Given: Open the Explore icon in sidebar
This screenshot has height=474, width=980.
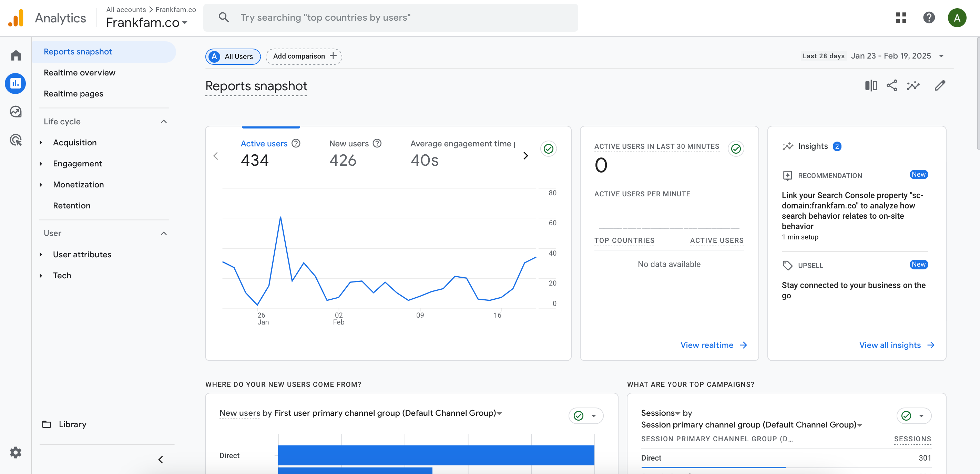Looking at the screenshot, I should click(16, 112).
